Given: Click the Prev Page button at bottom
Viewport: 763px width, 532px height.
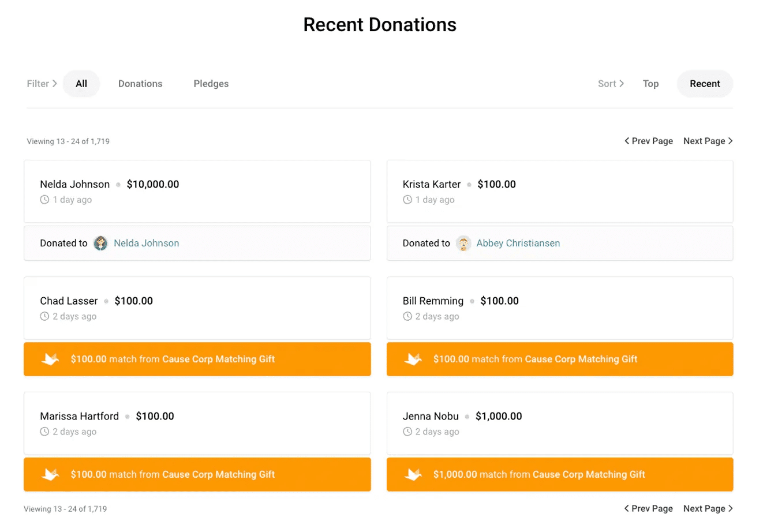Looking at the screenshot, I should tap(648, 508).
